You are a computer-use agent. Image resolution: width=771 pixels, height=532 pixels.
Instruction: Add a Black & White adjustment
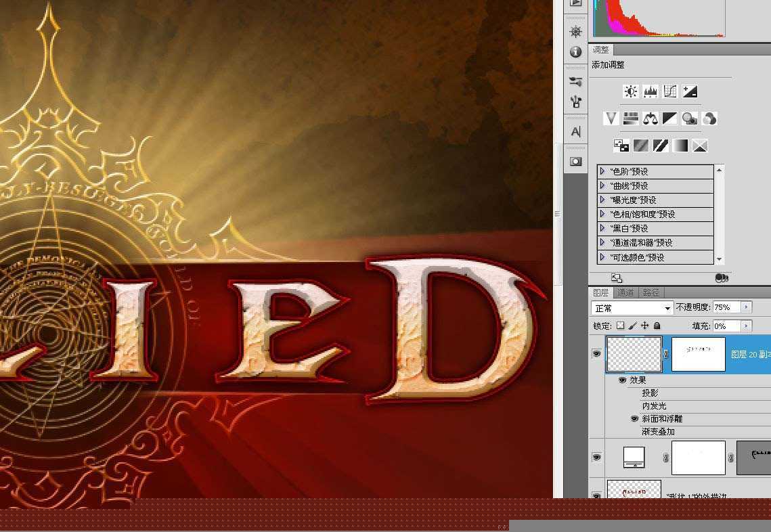pos(670,118)
